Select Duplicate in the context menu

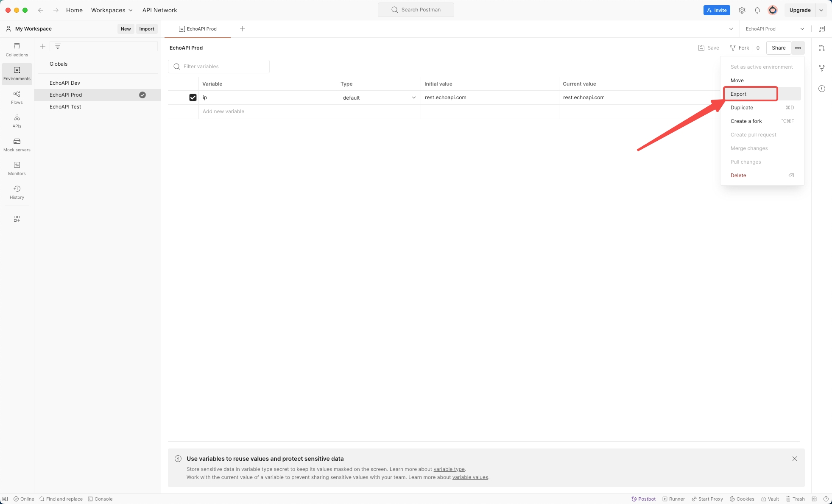(762, 108)
